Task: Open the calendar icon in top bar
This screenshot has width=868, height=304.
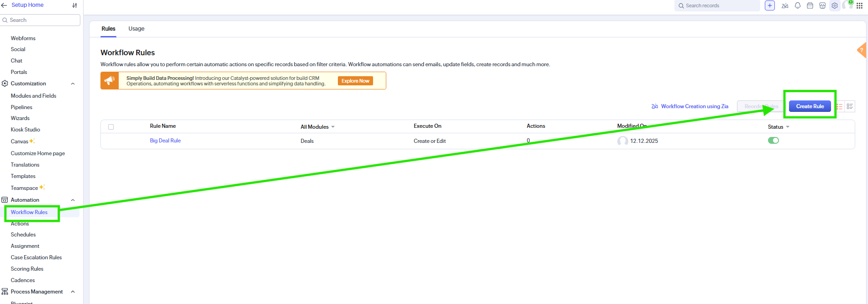Action: (x=810, y=6)
